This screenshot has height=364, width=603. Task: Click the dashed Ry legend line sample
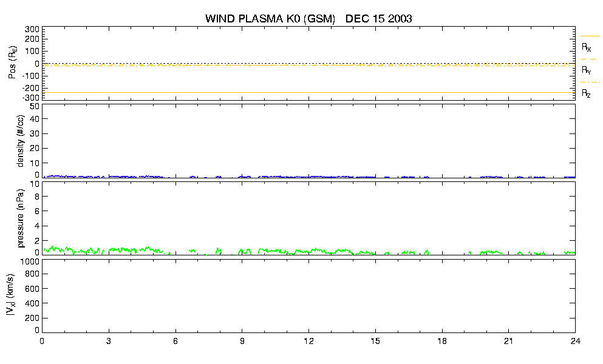point(588,59)
